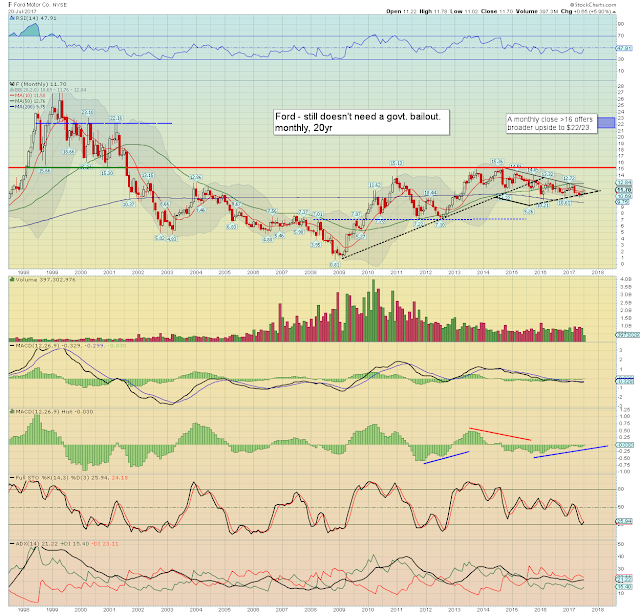Click the 2018 year label on bottom axis
This screenshot has height=614, width=640.
598,610
